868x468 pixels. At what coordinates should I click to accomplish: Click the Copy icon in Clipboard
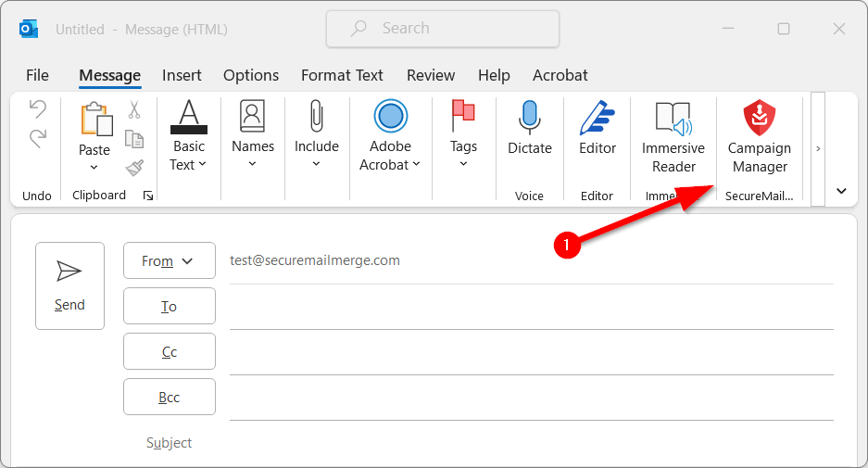click(134, 139)
